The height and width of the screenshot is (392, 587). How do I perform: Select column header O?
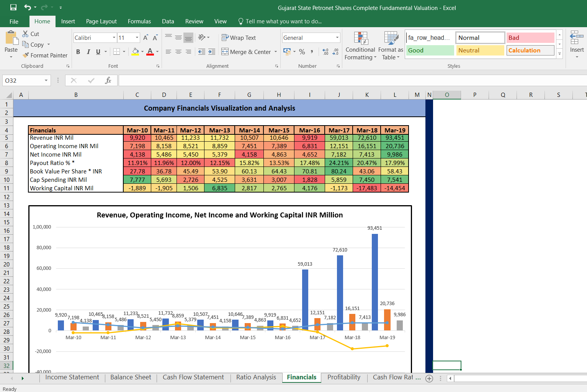click(x=447, y=95)
